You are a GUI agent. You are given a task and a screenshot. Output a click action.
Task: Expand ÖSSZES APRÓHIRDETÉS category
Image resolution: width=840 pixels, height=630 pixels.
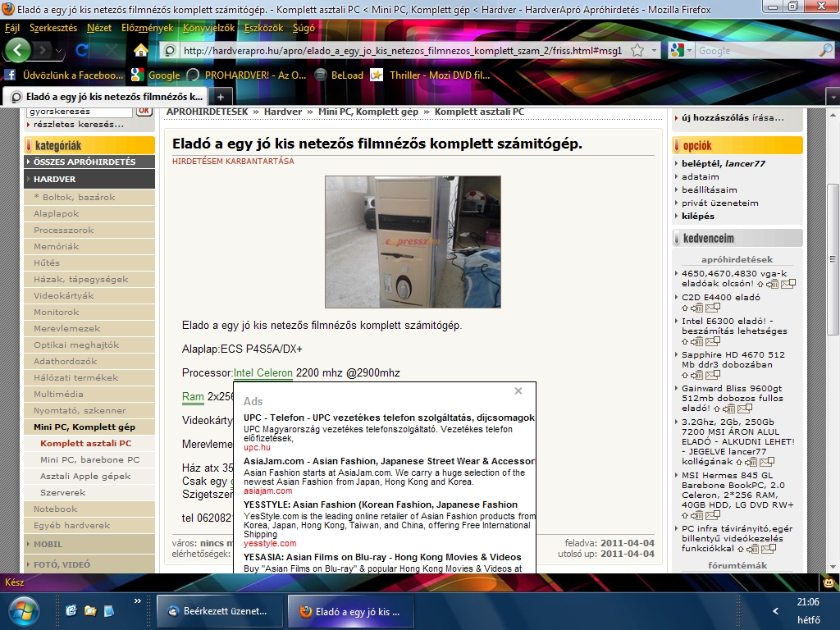tap(89, 162)
